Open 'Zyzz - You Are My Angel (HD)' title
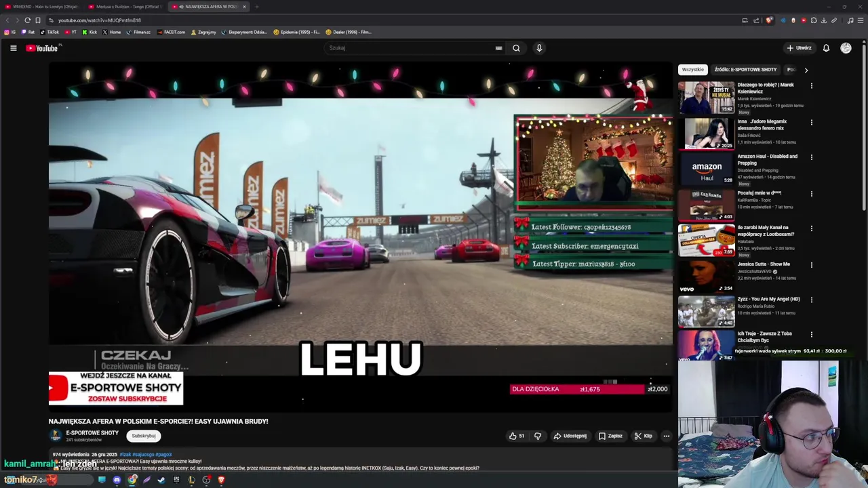Image resolution: width=868 pixels, height=488 pixels. (x=768, y=299)
